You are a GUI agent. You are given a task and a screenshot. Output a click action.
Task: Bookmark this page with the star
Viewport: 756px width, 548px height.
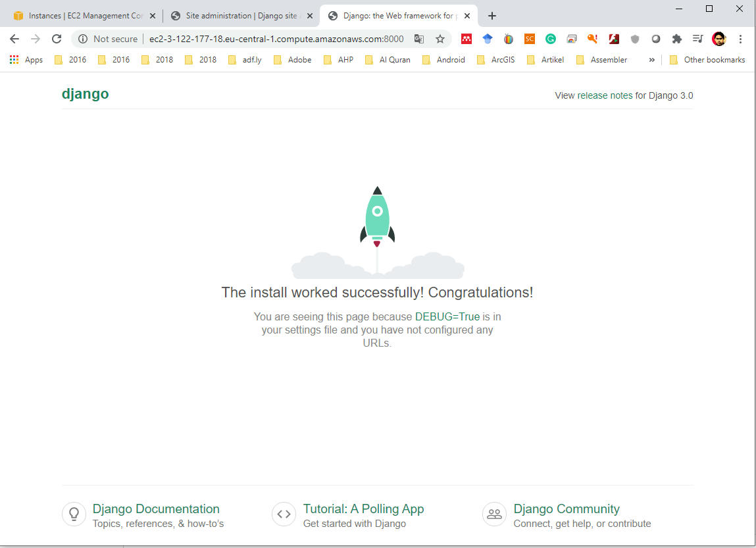tap(440, 39)
